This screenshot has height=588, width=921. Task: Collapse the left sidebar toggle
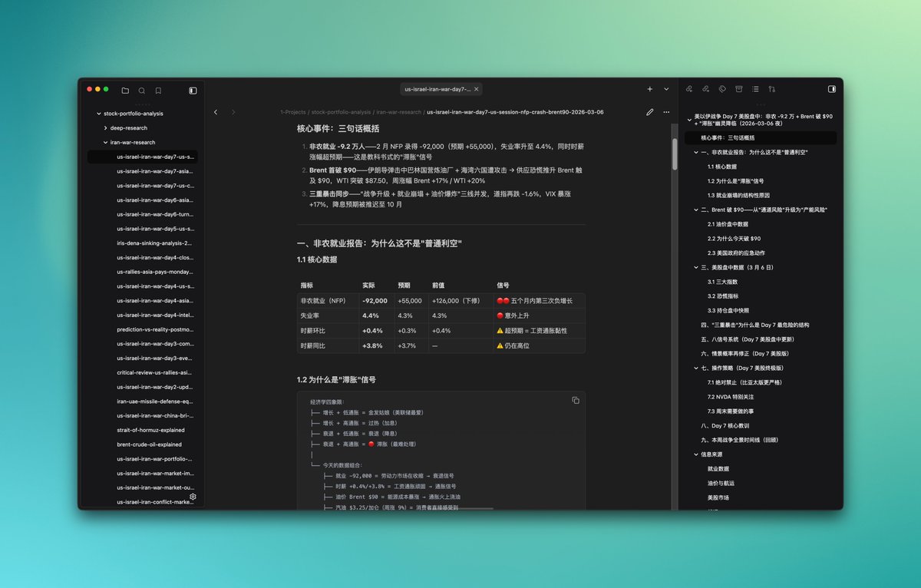coord(193,90)
